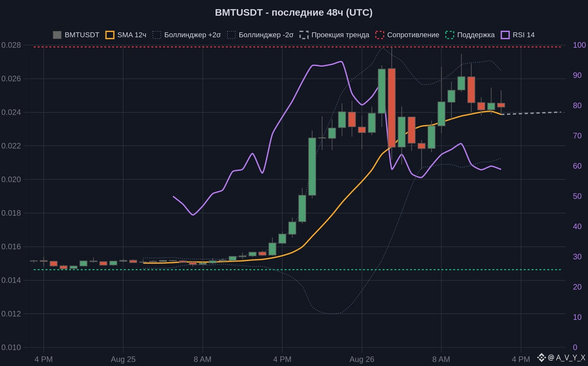Viewport: 588px width, 366px height.
Task: Click the purple RSI 14 legend swatch
Action: 505,35
